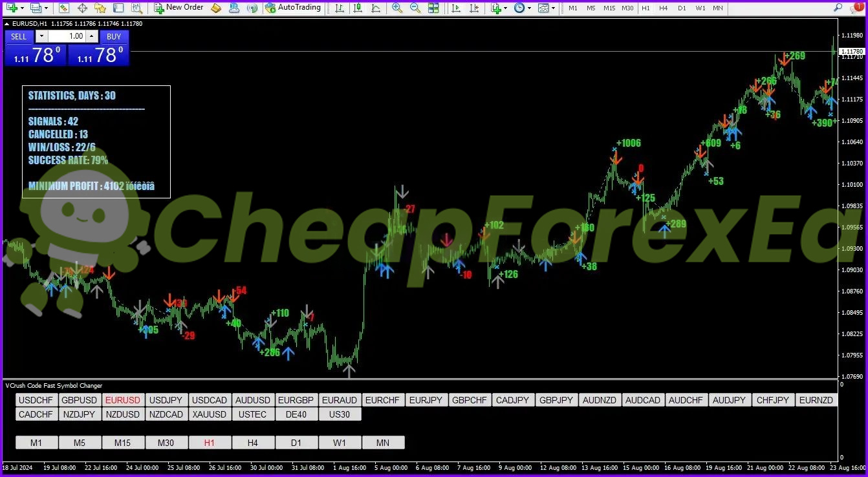Viewport: 868px width, 477px height.
Task: Toggle AutoTrading on or off
Action: [293, 8]
